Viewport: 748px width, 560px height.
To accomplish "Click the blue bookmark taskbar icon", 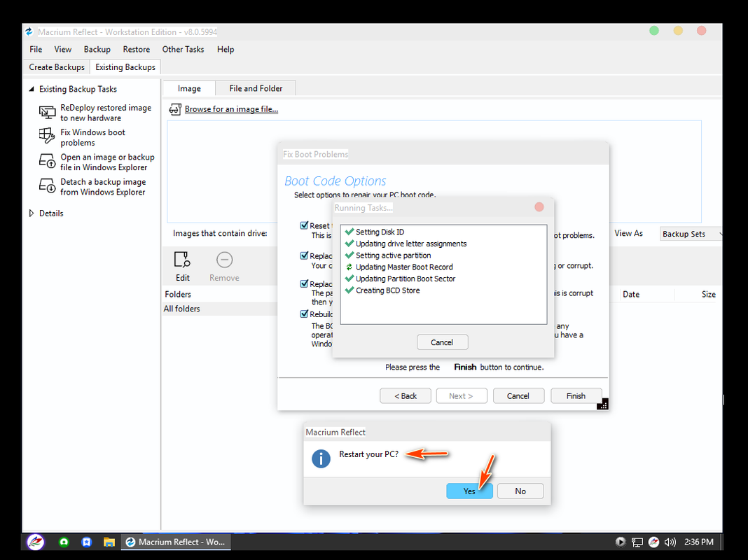I will click(86, 542).
